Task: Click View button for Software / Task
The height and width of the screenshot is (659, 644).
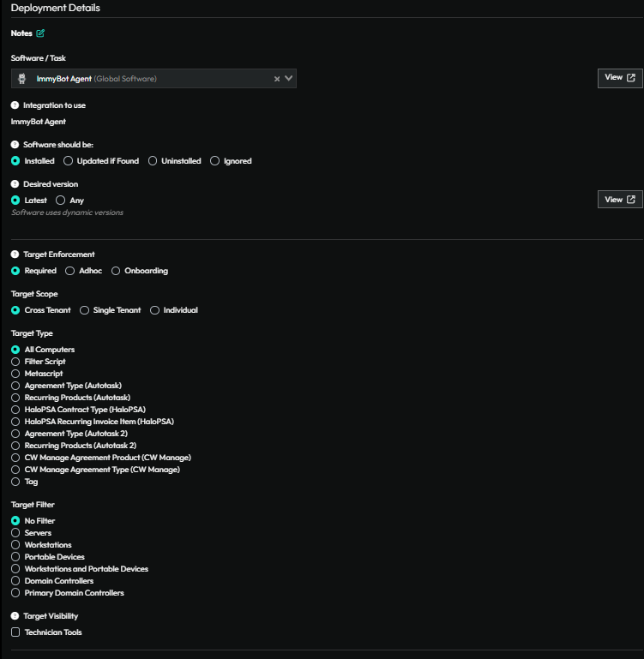Action: [x=619, y=78]
